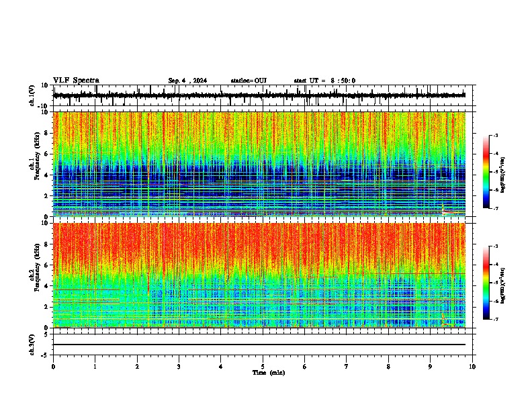Click the "ch.3(V)" axis label
The width and height of the screenshot is (532, 411).
click(32, 345)
